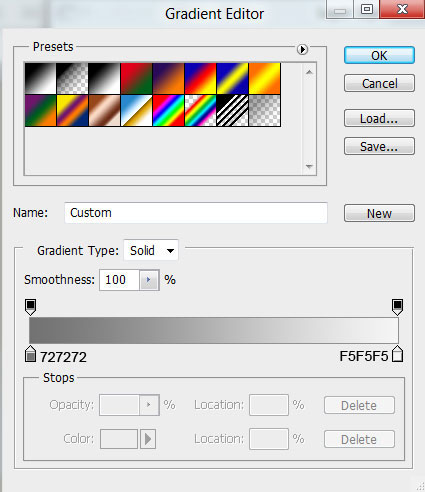This screenshot has height=492, width=425.
Task: Select the Transparent Rainbow preset
Action: pyautogui.click(x=200, y=111)
